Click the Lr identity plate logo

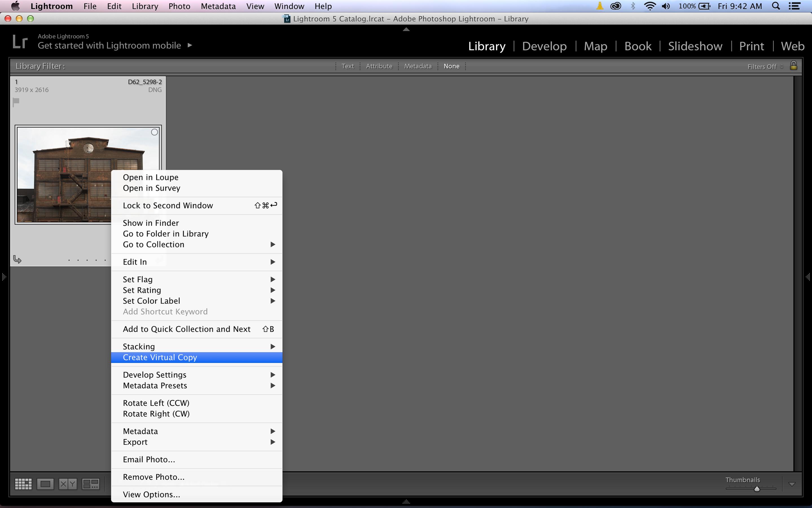pyautogui.click(x=20, y=42)
